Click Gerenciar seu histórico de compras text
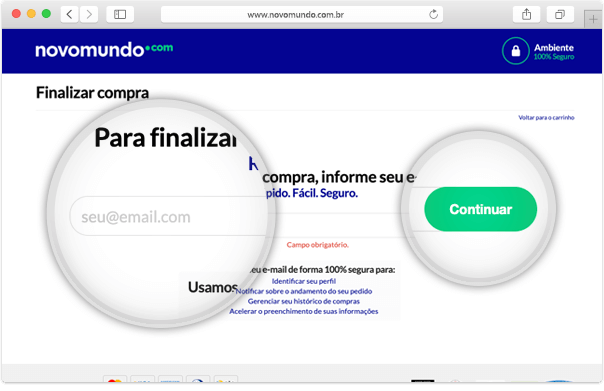Viewport: 604px width, 391px height. coord(304,301)
